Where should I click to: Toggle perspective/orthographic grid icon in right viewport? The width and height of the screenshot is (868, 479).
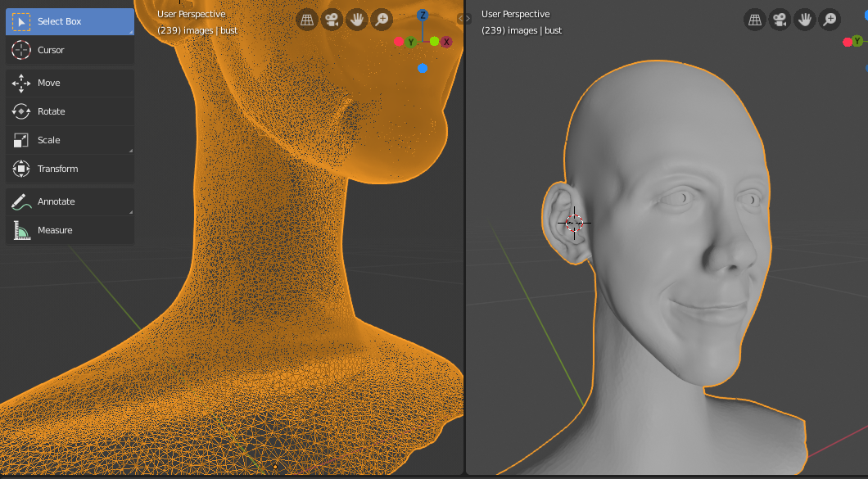pos(754,20)
